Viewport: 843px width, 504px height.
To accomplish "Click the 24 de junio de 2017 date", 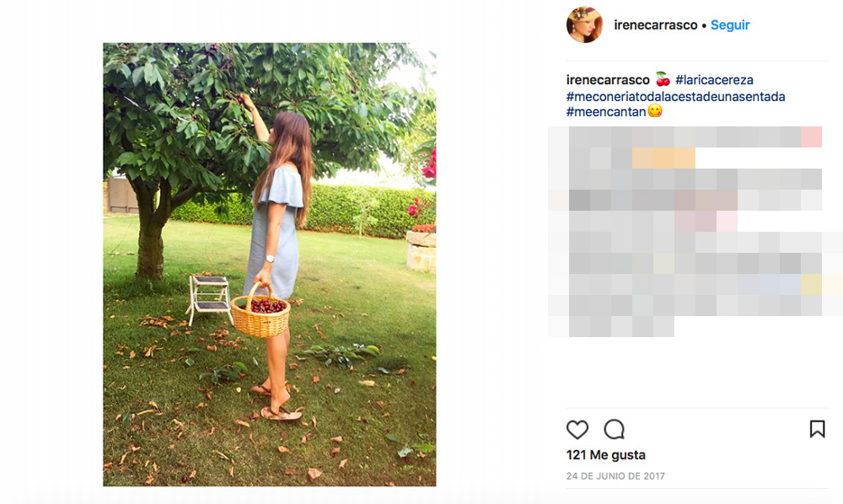I will click(615, 476).
